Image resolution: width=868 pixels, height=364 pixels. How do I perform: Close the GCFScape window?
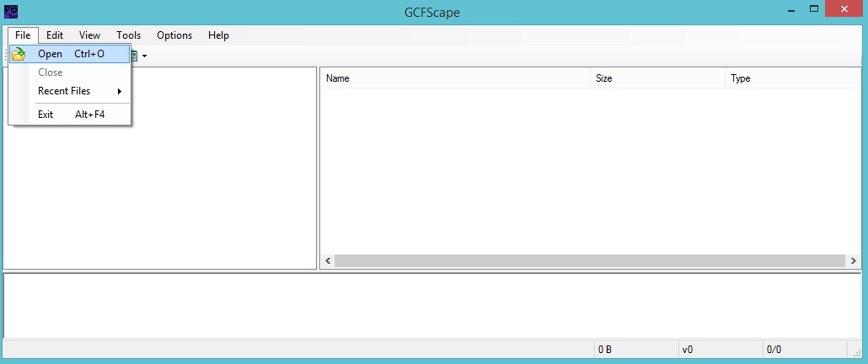tap(844, 9)
